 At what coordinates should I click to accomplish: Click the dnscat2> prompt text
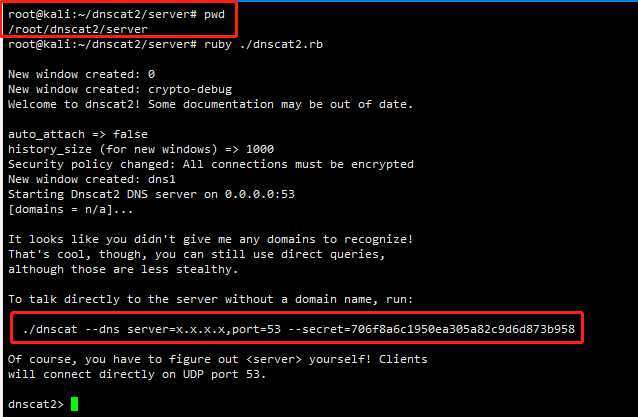tap(36, 404)
